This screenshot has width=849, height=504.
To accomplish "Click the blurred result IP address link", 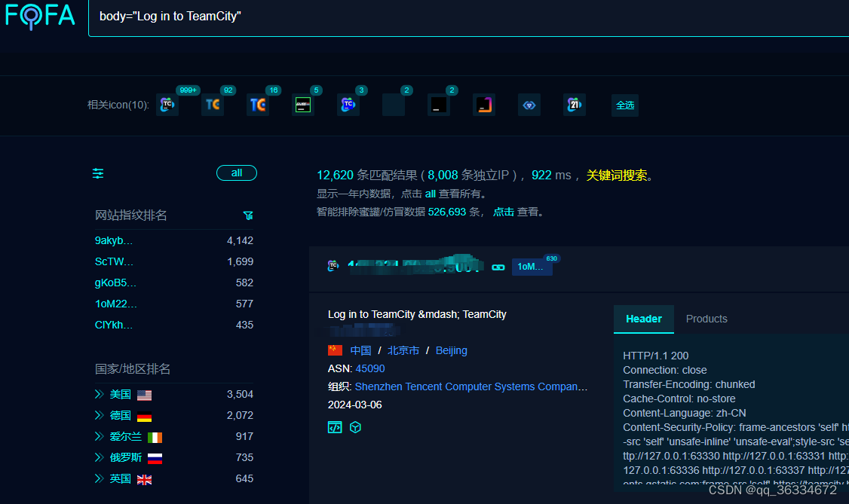I will (x=415, y=264).
